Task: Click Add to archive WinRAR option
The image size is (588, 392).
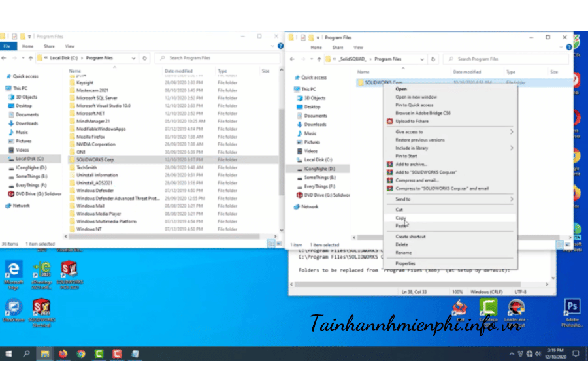Action: [x=411, y=164]
